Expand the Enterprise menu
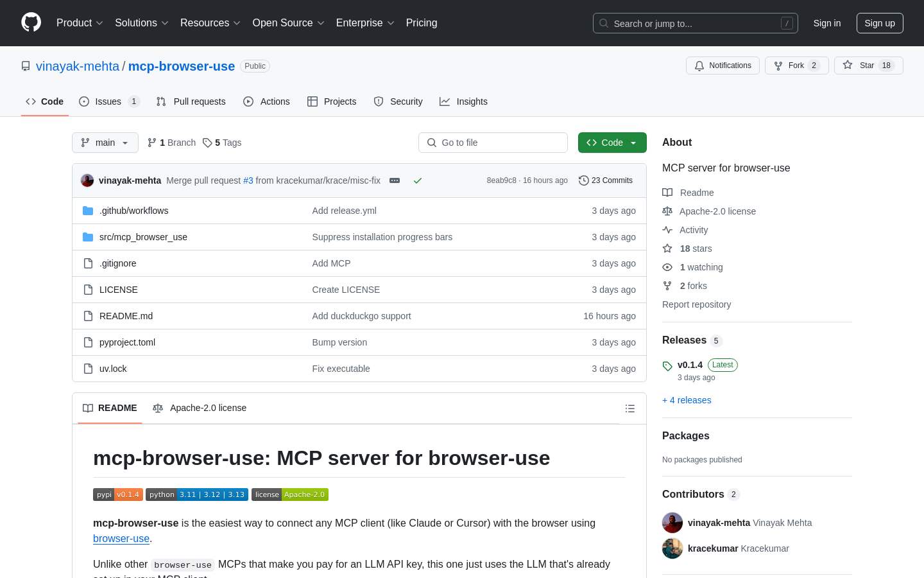The image size is (924, 578). pyautogui.click(x=365, y=23)
